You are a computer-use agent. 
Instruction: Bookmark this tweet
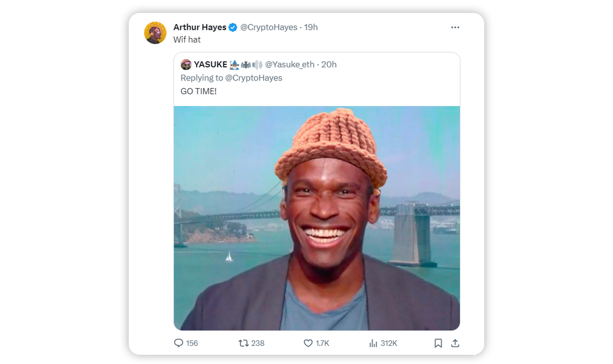coord(438,343)
